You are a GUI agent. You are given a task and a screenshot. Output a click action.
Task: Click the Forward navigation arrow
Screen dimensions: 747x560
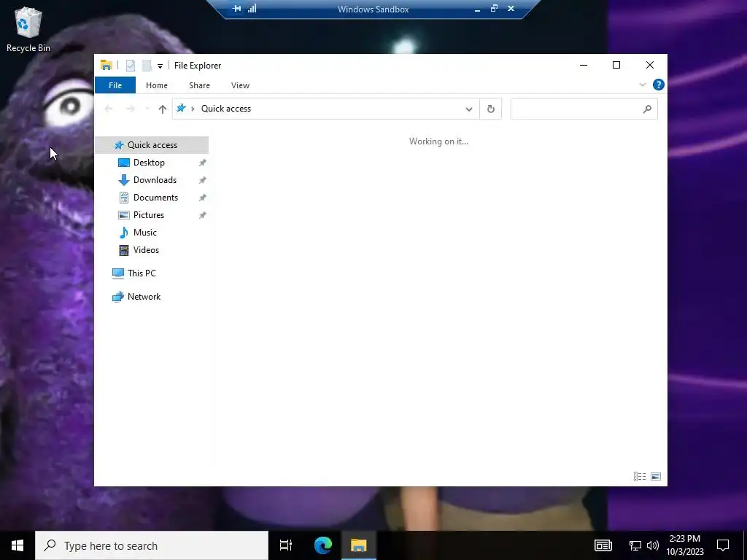131,109
